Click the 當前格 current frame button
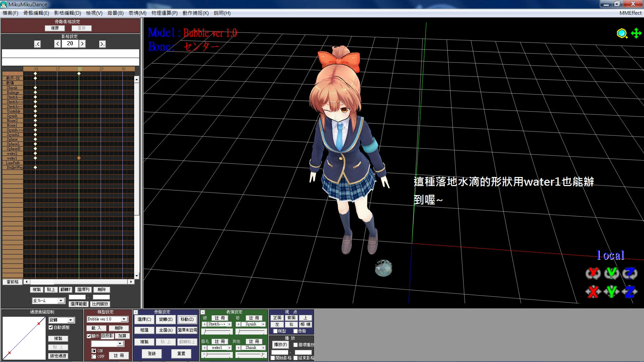Viewport: 644px width, 362px height. point(13,282)
